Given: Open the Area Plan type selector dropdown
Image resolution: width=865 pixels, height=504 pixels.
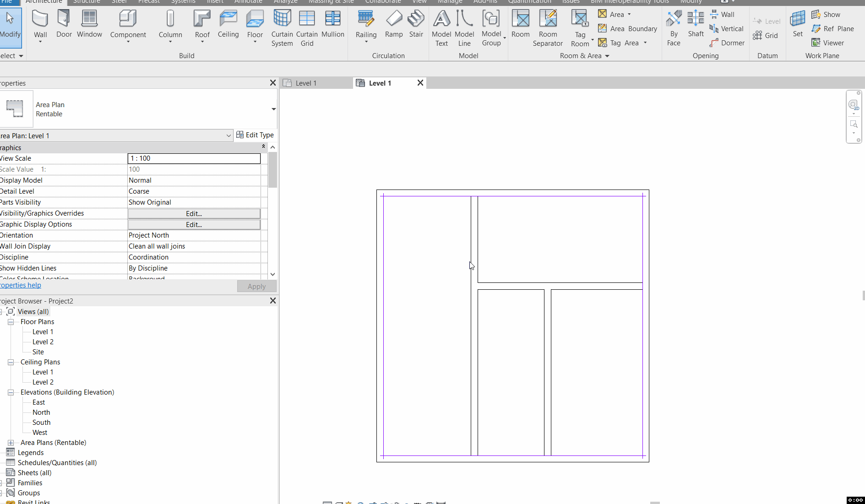Looking at the screenshot, I should coord(228,135).
